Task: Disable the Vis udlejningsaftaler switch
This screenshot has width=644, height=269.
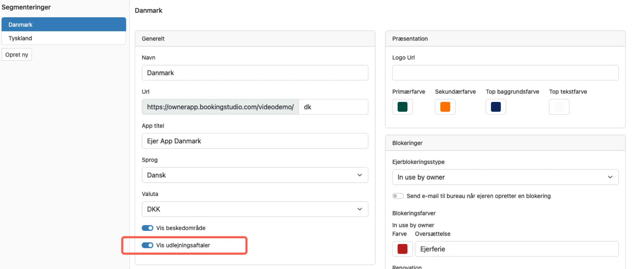Action: click(x=148, y=245)
